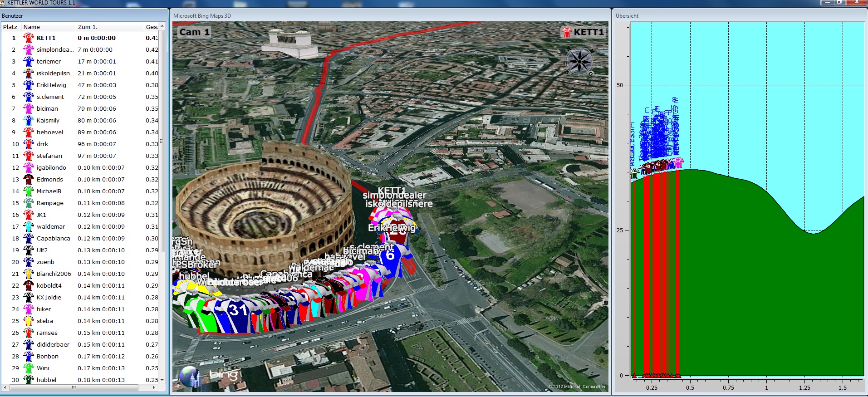Click Edmonds' dark red jersey icon
The width and height of the screenshot is (868, 397).
[x=29, y=180]
